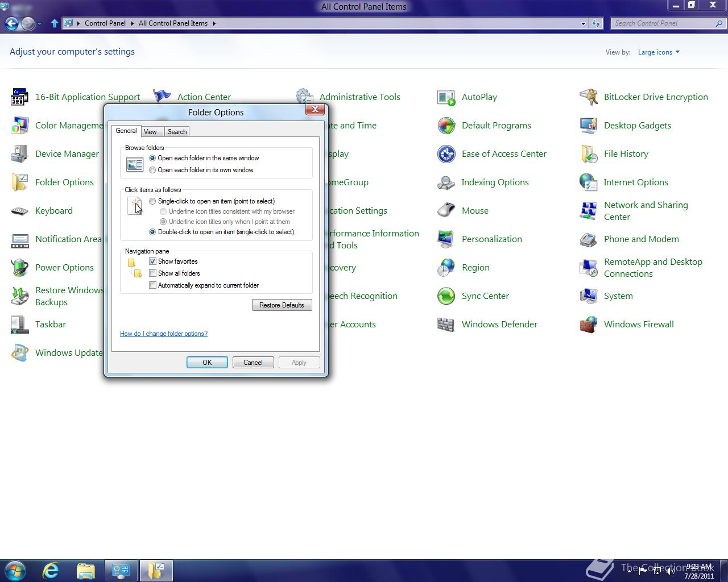Click the Desktop Gadgets icon
The image size is (728, 582).
point(589,126)
